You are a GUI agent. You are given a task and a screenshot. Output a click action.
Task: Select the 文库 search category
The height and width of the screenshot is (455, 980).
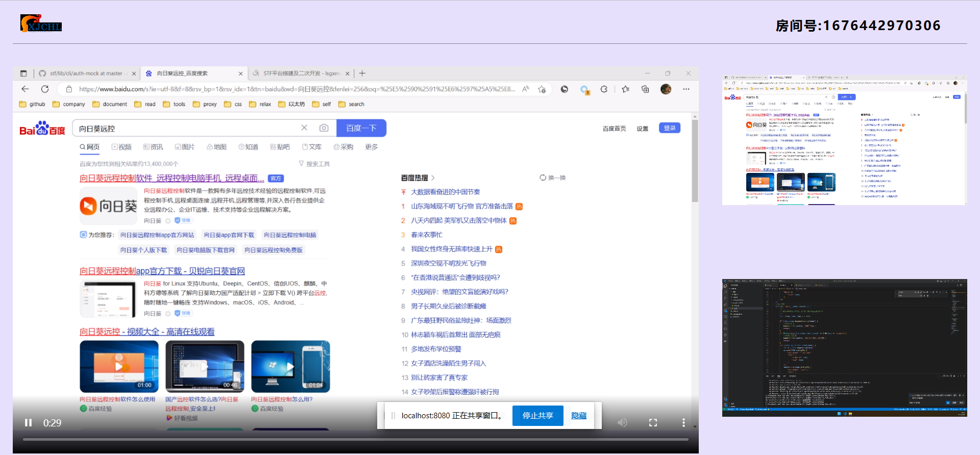(x=311, y=147)
